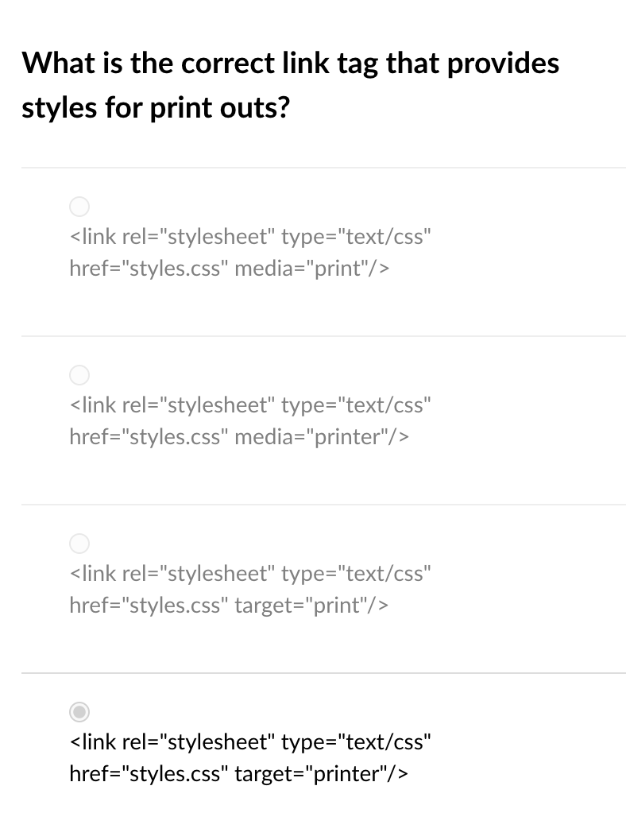Click the second answer's code text

pos(250,420)
